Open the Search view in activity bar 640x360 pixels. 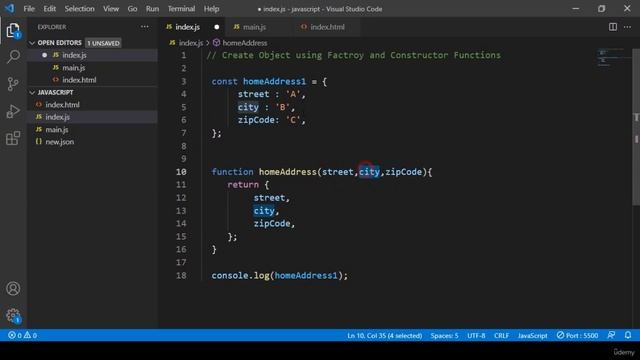(13, 57)
